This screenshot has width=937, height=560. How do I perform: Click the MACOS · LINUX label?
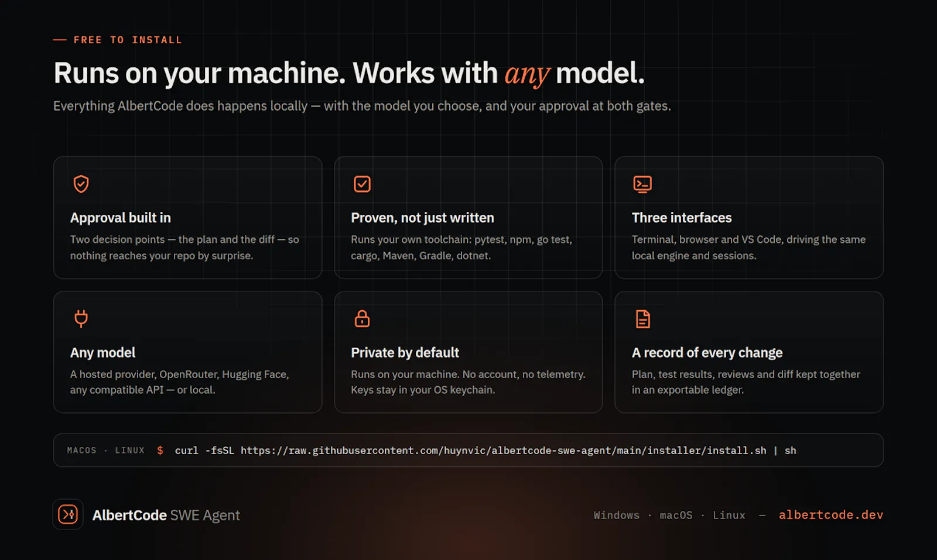(x=105, y=451)
